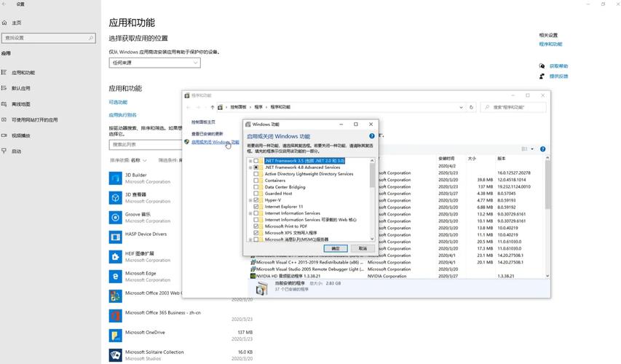
Task: Click the Get help (获取帮助) link
Action: click(558, 66)
